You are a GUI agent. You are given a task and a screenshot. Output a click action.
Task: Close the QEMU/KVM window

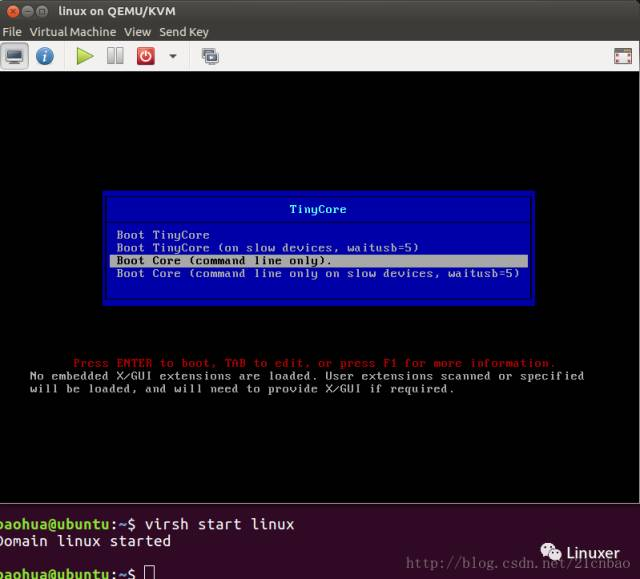[x=13, y=11]
